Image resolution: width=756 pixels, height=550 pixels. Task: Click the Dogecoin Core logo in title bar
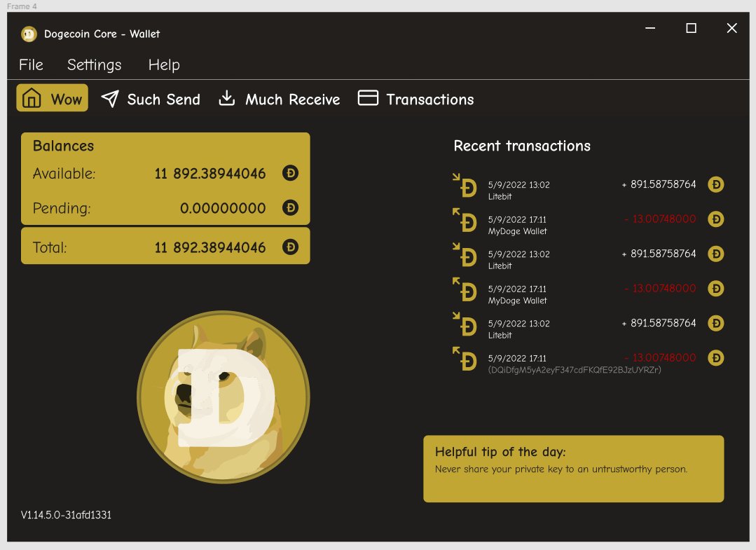(x=29, y=34)
